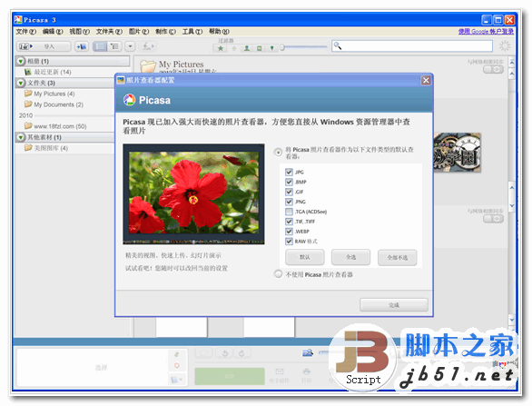Toggle the RAW 格式 checkbox
The height and width of the screenshot is (406, 532).
pos(289,242)
